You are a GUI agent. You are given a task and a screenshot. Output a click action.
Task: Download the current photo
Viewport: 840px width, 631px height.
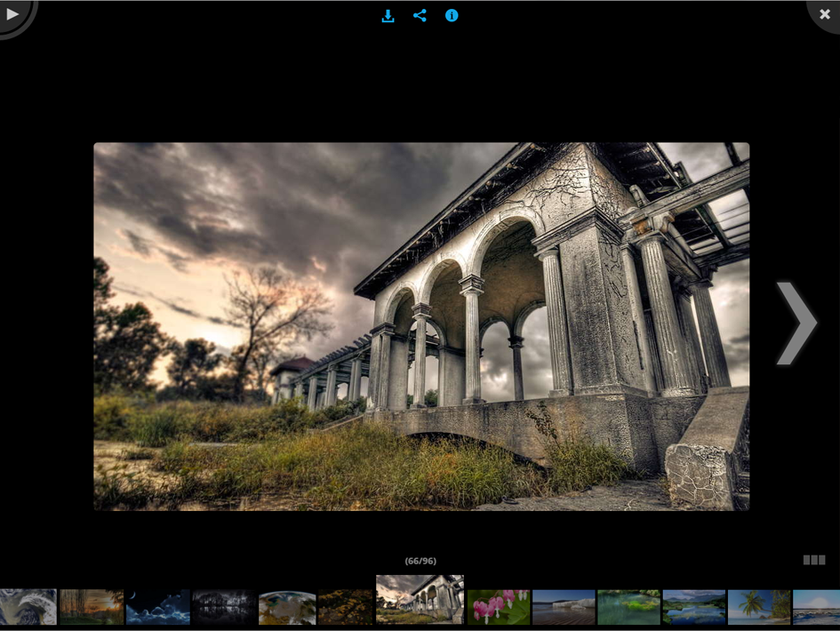click(388, 16)
